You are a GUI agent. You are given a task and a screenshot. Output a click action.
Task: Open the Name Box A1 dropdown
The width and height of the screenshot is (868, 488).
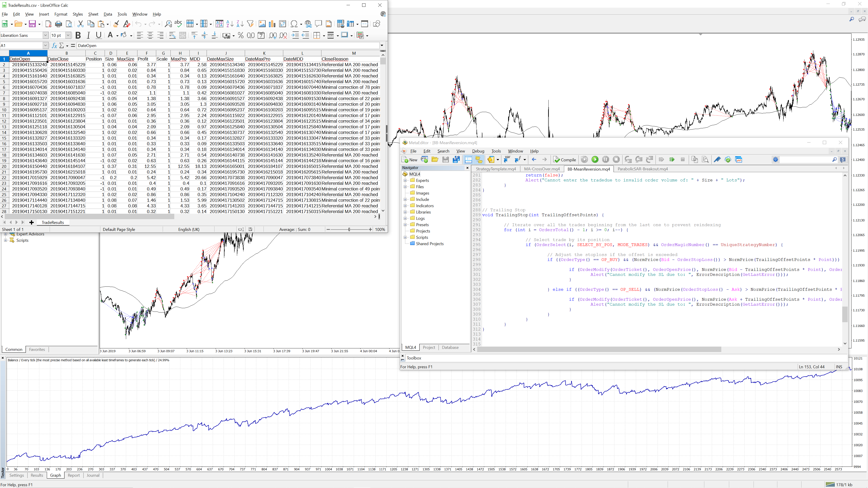coord(45,45)
